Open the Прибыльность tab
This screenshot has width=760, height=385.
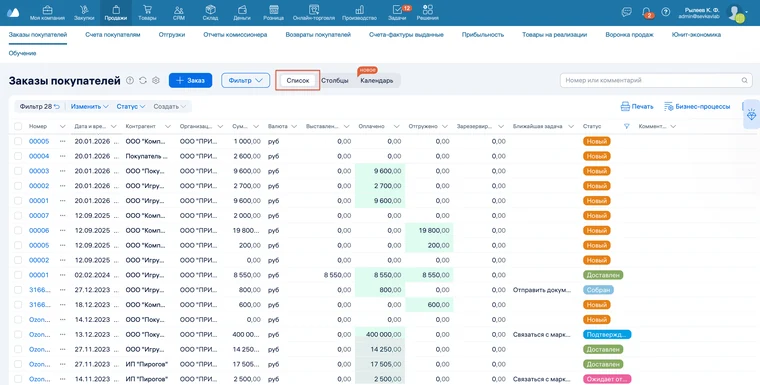483,35
